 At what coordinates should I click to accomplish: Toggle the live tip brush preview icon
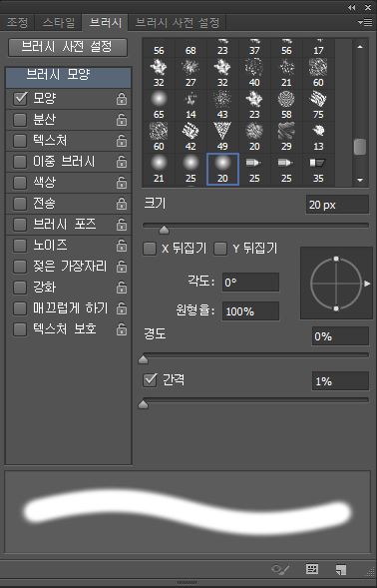[280, 569]
